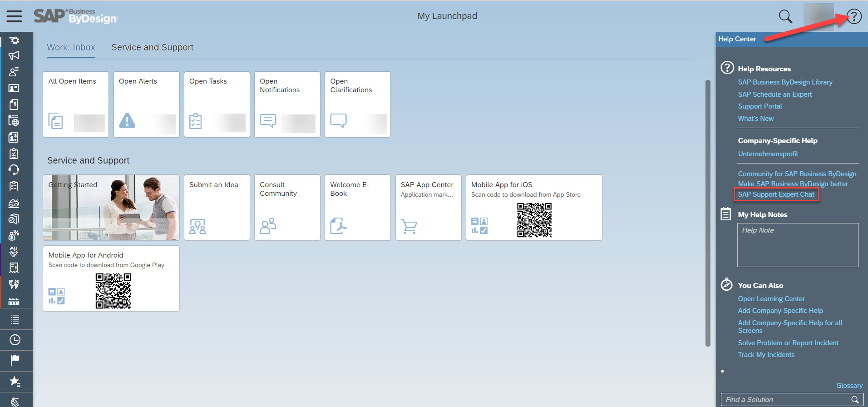
Task: Open the list icon in the sidebar
Action: click(15, 319)
